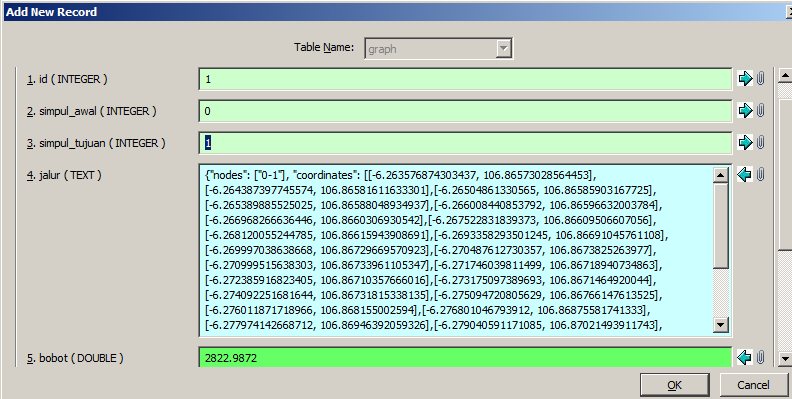Click the paperclip icon beside the jalur field
Image resolution: width=792 pixels, height=399 pixels.
pyautogui.click(x=761, y=175)
